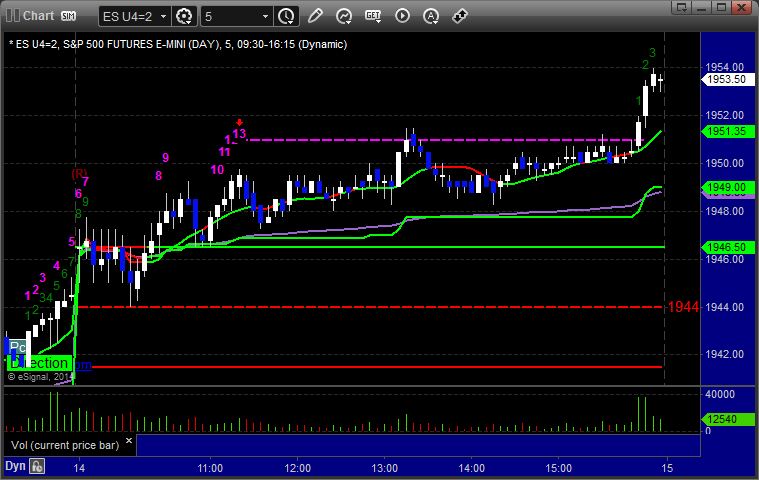The image size is (759, 480).
Task: Click the green 12540 volume tag
Action: [x=727, y=419]
